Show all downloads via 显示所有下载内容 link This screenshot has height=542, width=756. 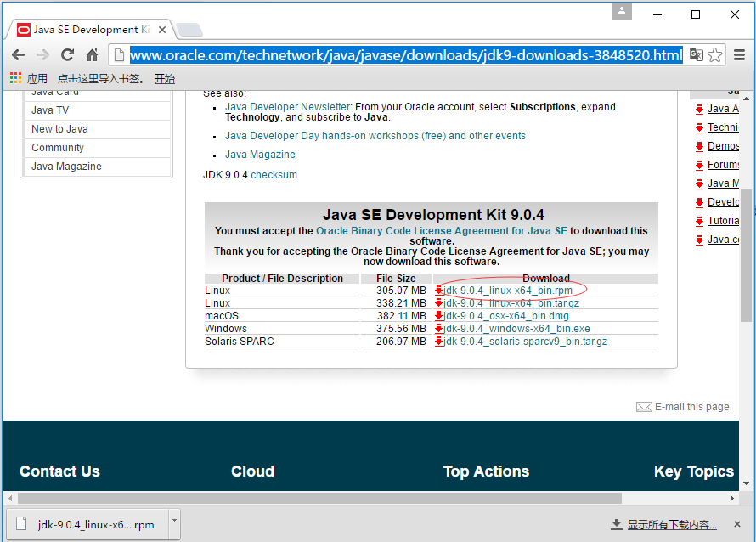672,525
